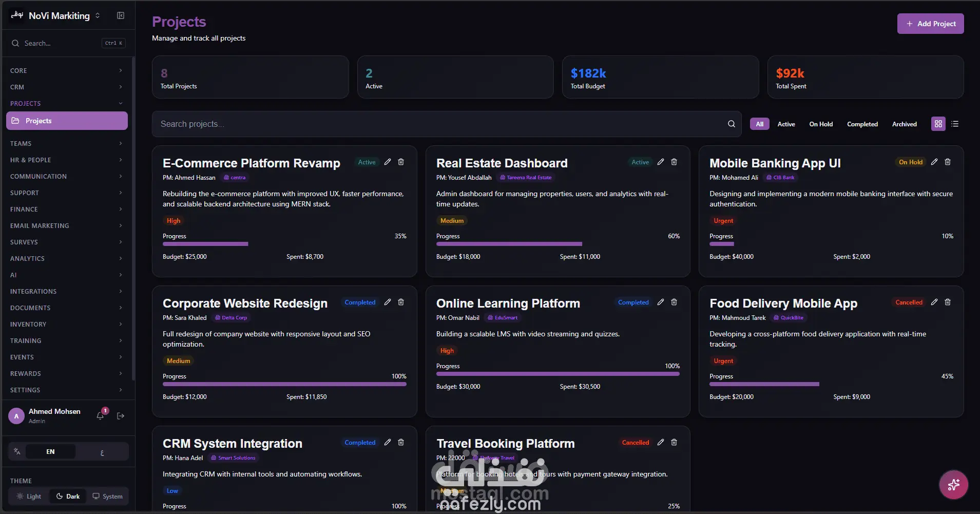This screenshot has height=514, width=980.
Task: Select EN language option
Action: 50,451
